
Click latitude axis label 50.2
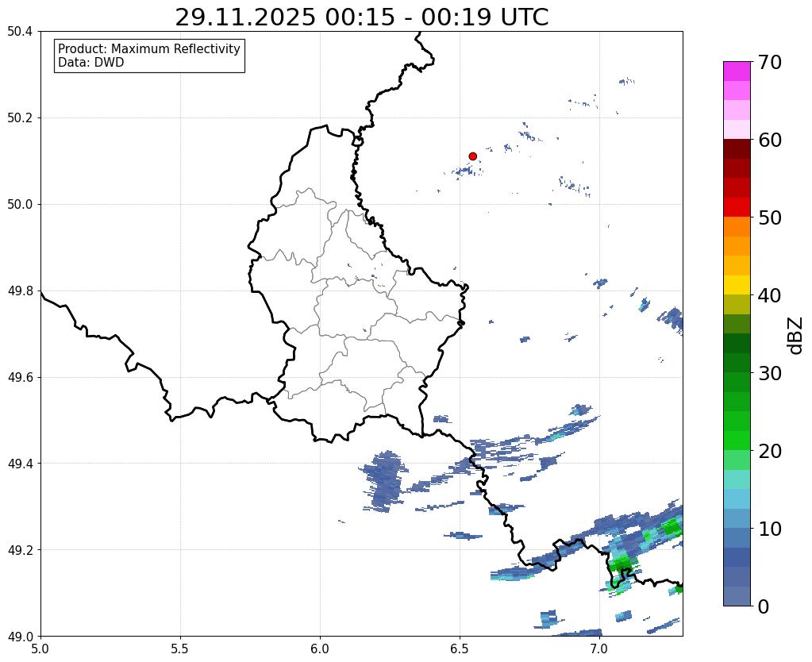(20, 118)
